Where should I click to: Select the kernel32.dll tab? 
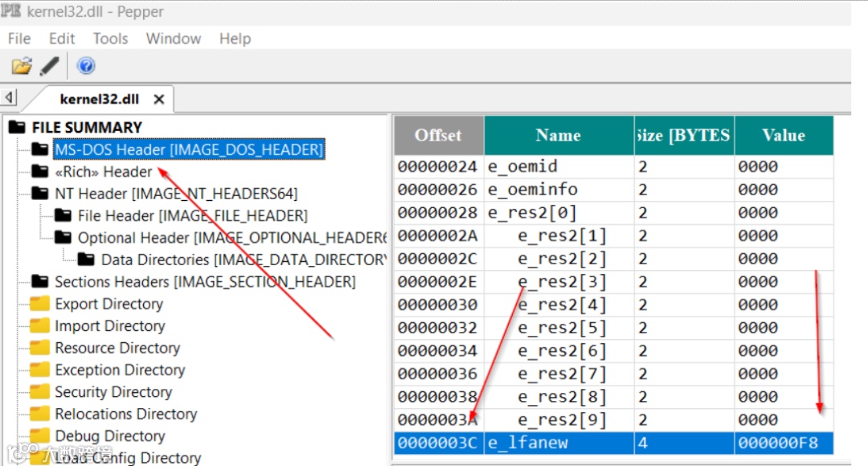pos(100,99)
